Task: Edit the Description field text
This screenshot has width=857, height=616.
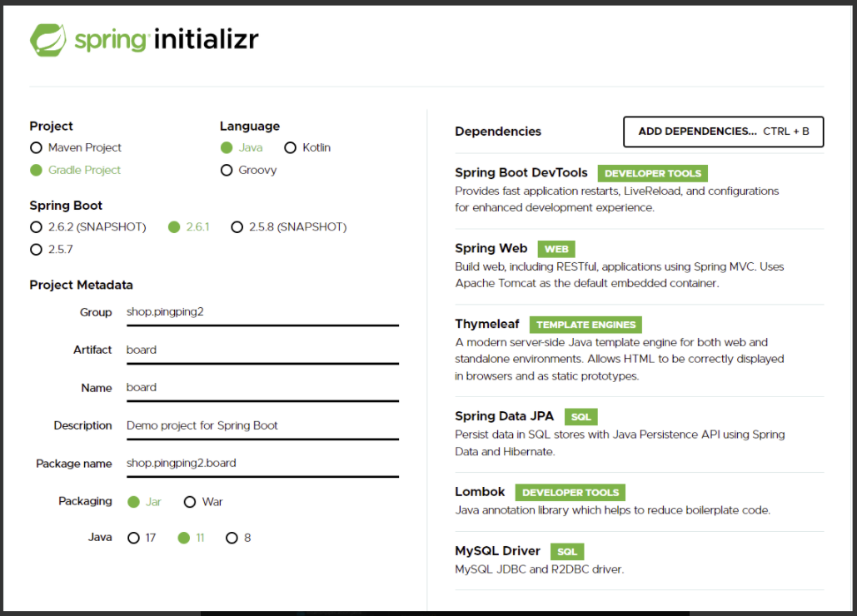Action: click(x=262, y=425)
